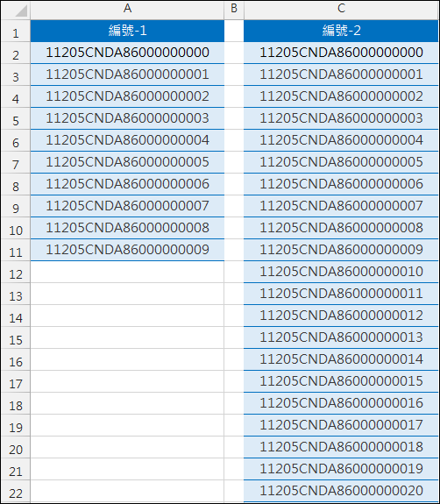Pick cell 11205CNDA86000000013
The height and width of the screenshot is (504, 440).
click(x=341, y=337)
